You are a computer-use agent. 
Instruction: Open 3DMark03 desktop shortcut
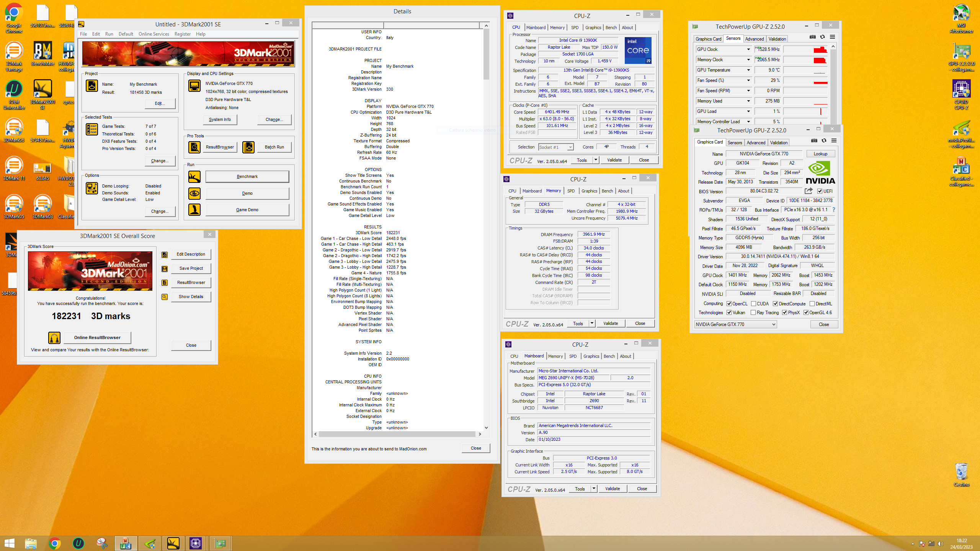click(x=42, y=207)
